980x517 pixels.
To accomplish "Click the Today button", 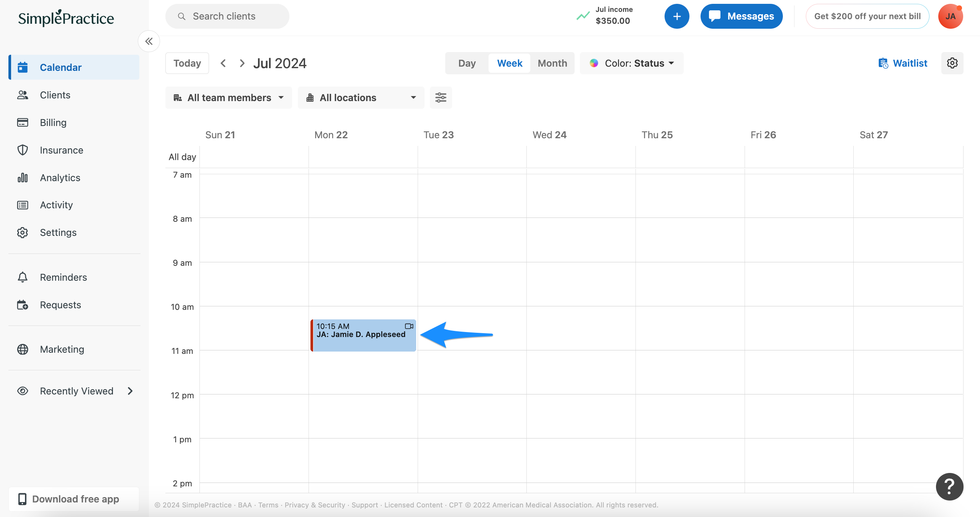I will [187, 63].
